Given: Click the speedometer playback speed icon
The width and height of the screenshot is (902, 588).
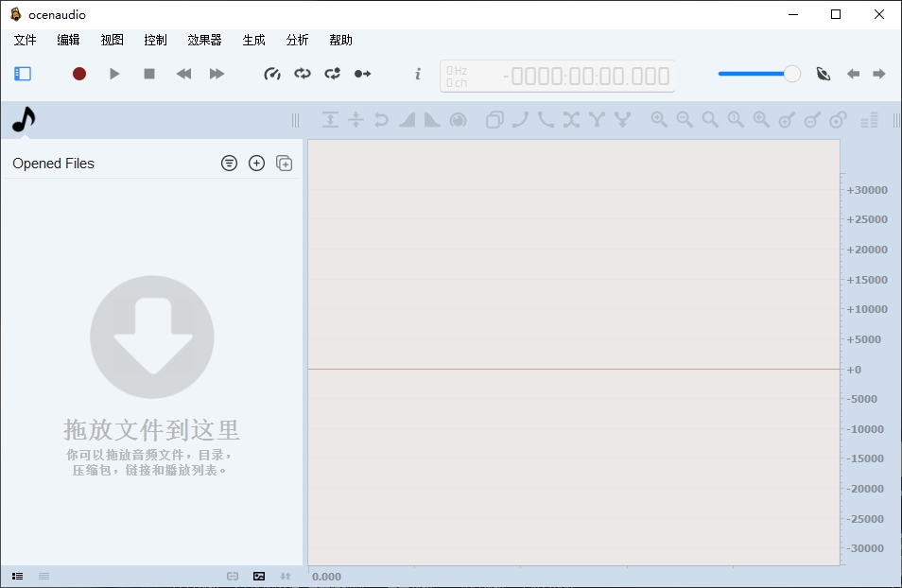Looking at the screenshot, I should pyautogui.click(x=272, y=74).
